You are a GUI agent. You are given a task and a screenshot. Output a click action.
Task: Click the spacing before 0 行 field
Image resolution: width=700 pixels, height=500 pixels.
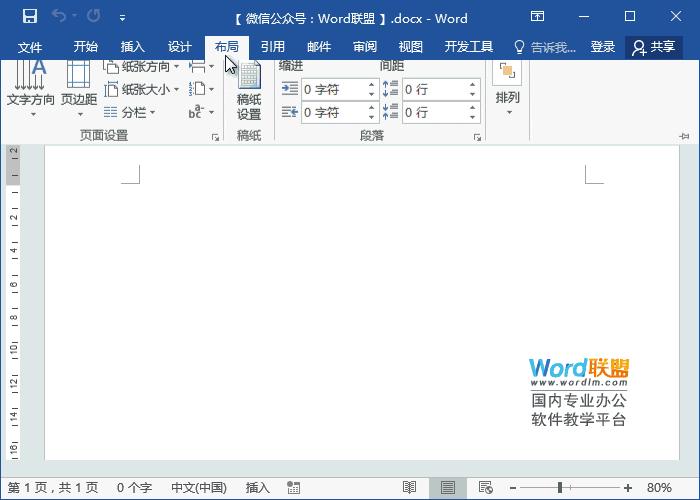click(435, 89)
